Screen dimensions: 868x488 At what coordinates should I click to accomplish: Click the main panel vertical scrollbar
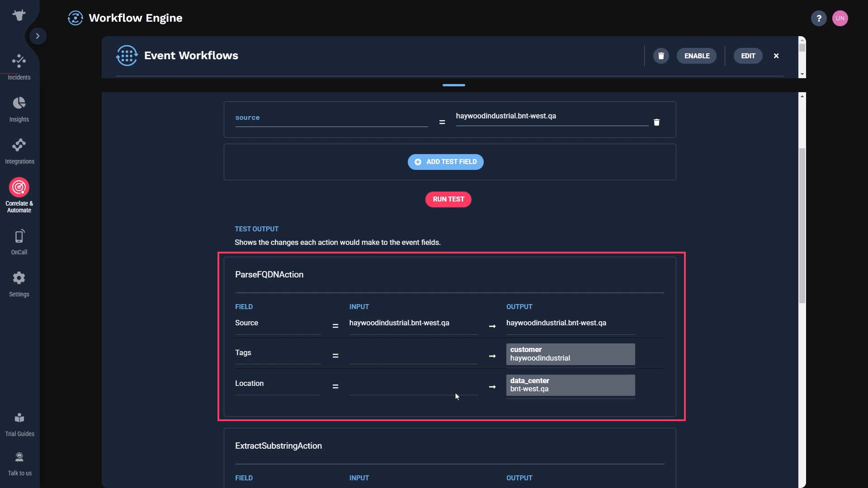pyautogui.click(x=802, y=226)
